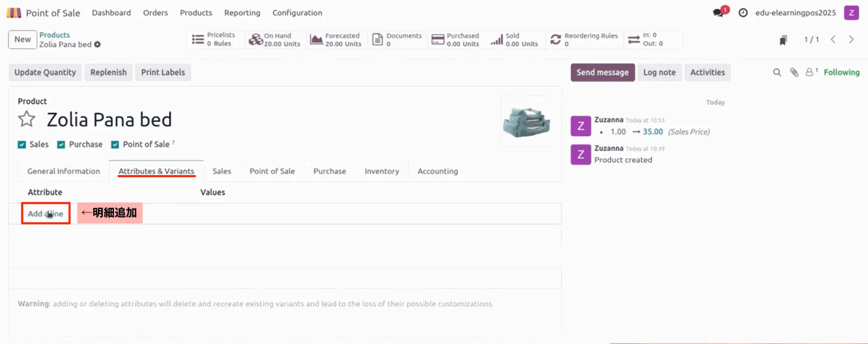Expand the Configuration menu
868x344 pixels.
pyautogui.click(x=297, y=13)
